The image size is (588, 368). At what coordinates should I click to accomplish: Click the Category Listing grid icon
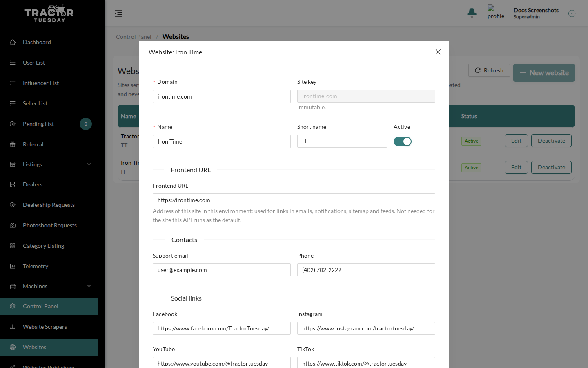coord(13,246)
